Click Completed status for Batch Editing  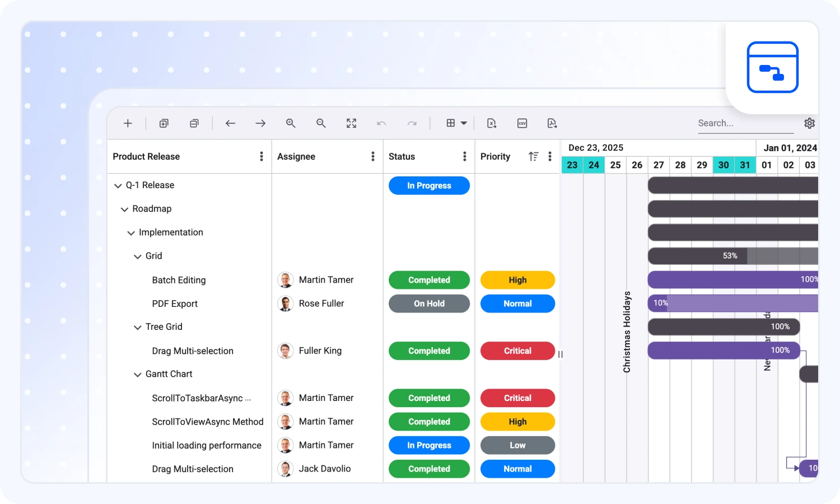pyautogui.click(x=429, y=280)
